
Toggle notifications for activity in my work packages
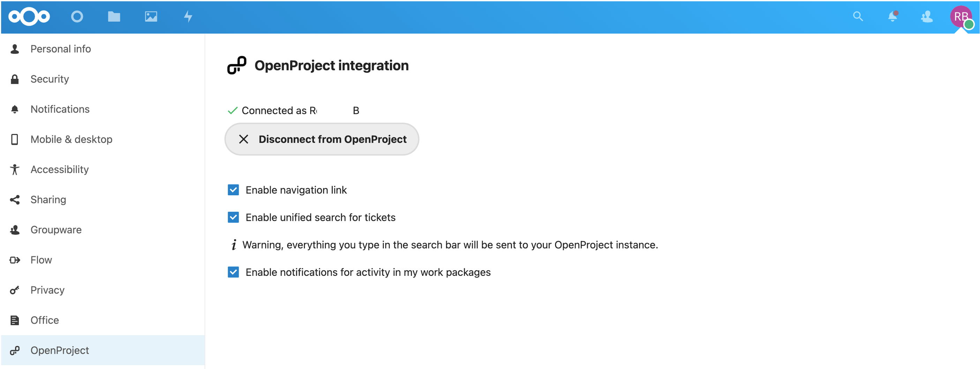click(x=233, y=272)
